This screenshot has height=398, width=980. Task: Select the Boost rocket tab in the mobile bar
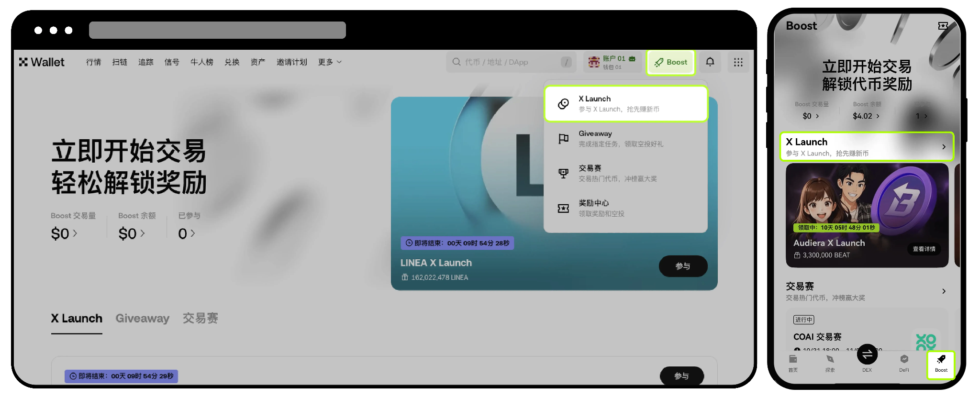tap(941, 365)
